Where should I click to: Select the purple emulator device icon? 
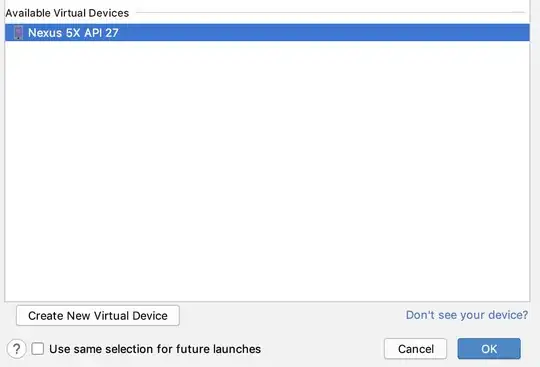coord(18,33)
